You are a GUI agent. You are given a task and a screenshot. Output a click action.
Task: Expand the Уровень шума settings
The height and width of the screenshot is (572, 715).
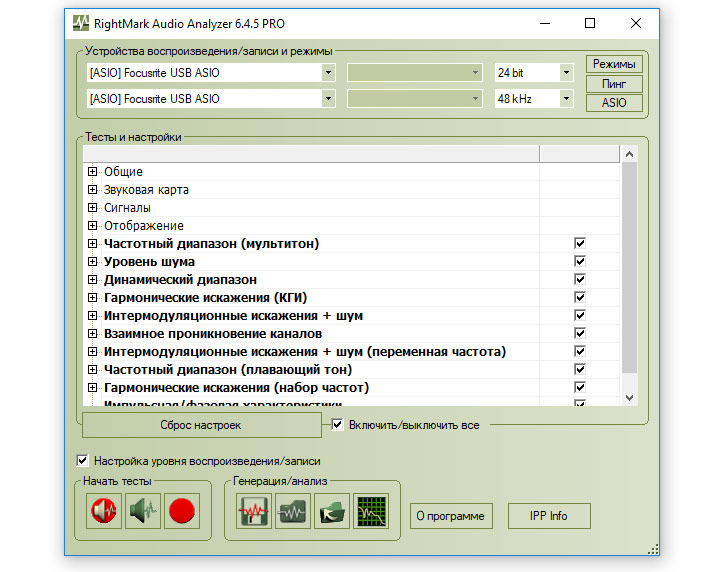(93, 261)
